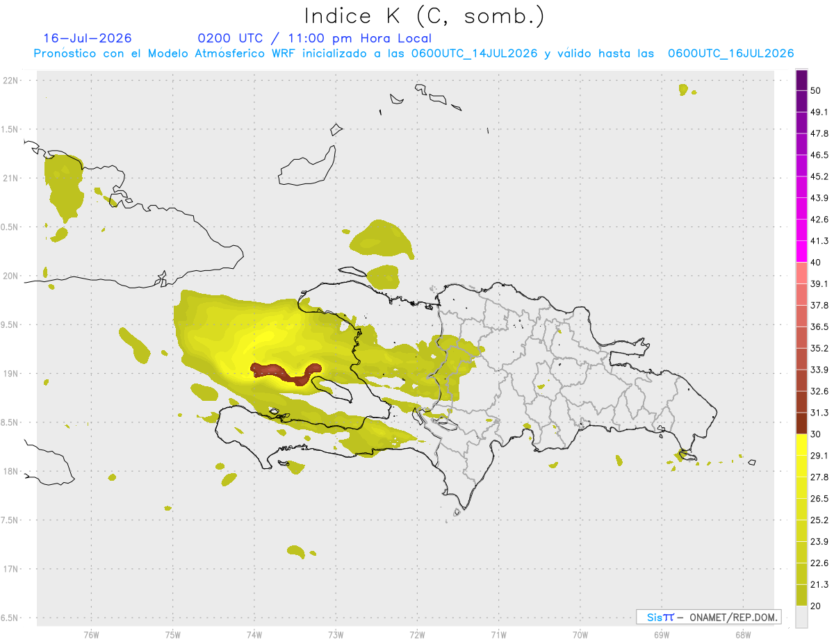This screenshot has width=834, height=644.
Task: Click the '68W' longitude label
Action: (x=742, y=634)
